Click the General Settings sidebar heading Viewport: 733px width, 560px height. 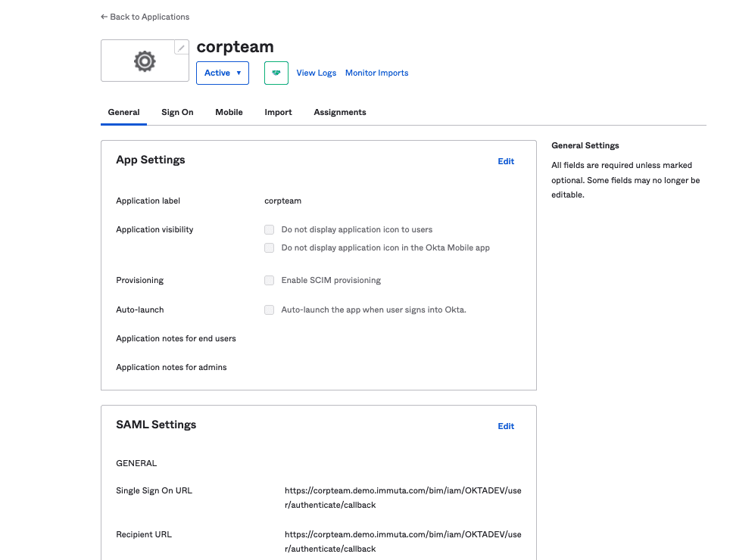tap(585, 145)
